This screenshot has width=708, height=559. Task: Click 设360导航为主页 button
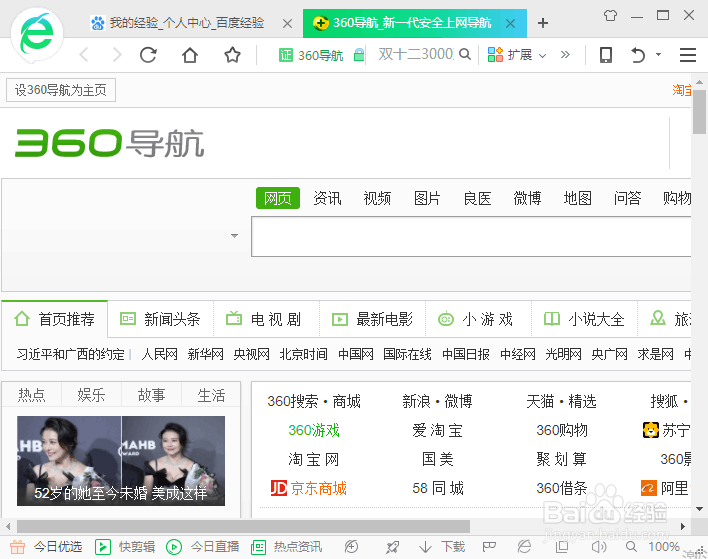coord(61,90)
